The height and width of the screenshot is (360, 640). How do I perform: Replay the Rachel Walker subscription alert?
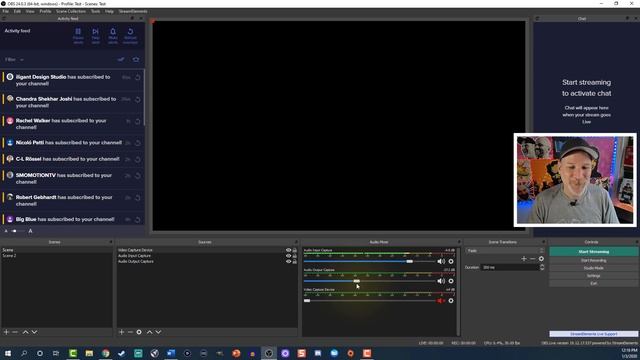pyautogui.click(x=138, y=121)
